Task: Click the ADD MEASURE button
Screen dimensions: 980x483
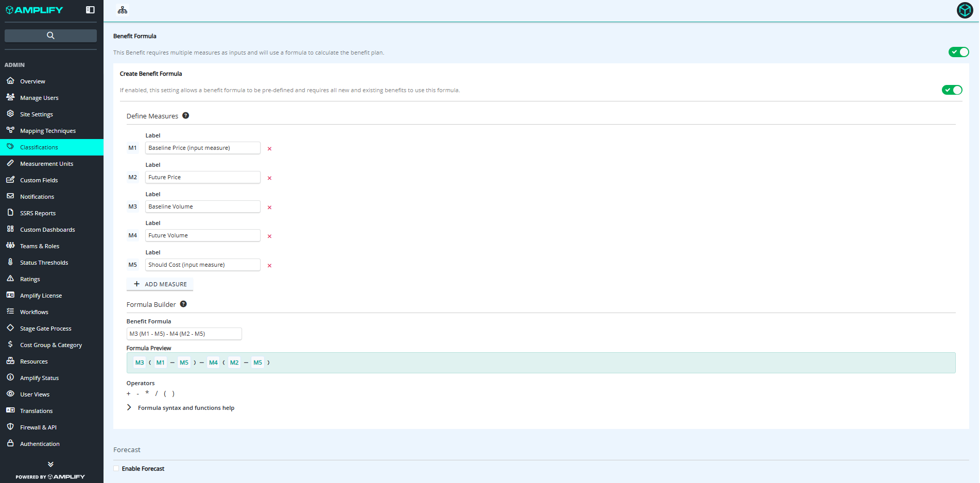Action: (x=160, y=284)
